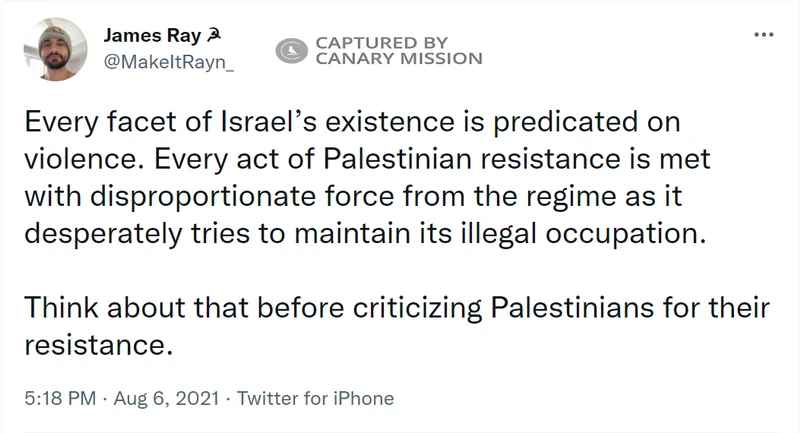The height and width of the screenshot is (433, 800).
Task: Click the hammer and sickle emoji beside name
Action: [213, 36]
